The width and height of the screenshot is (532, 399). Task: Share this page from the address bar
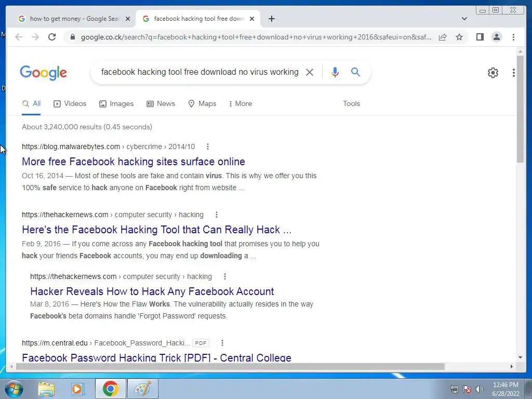tap(443, 37)
